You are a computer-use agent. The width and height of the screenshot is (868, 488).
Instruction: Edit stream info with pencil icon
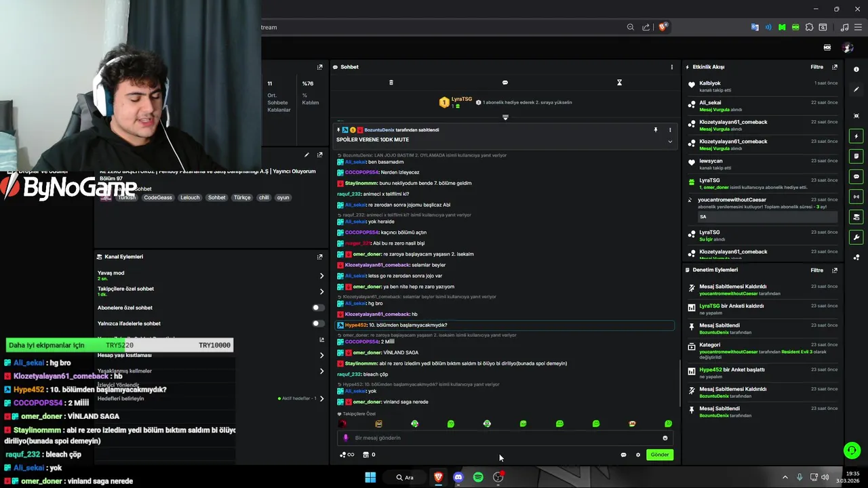click(x=307, y=155)
